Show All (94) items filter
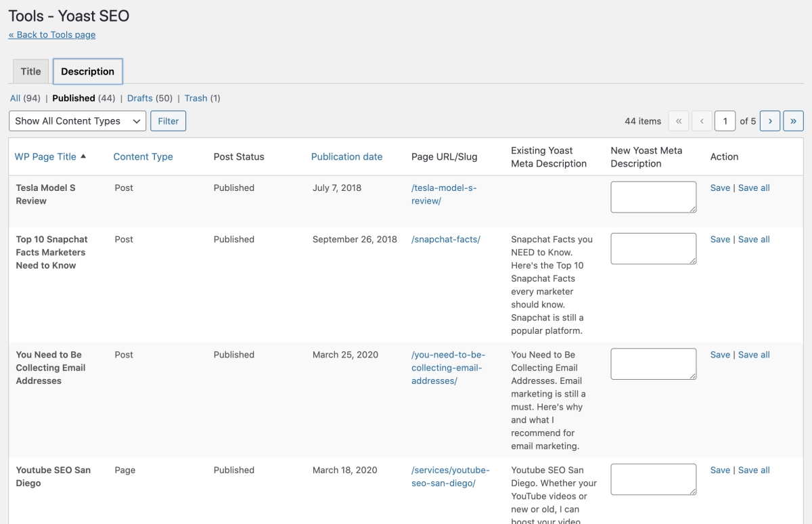The image size is (812, 524). pyautogui.click(x=25, y=98)
